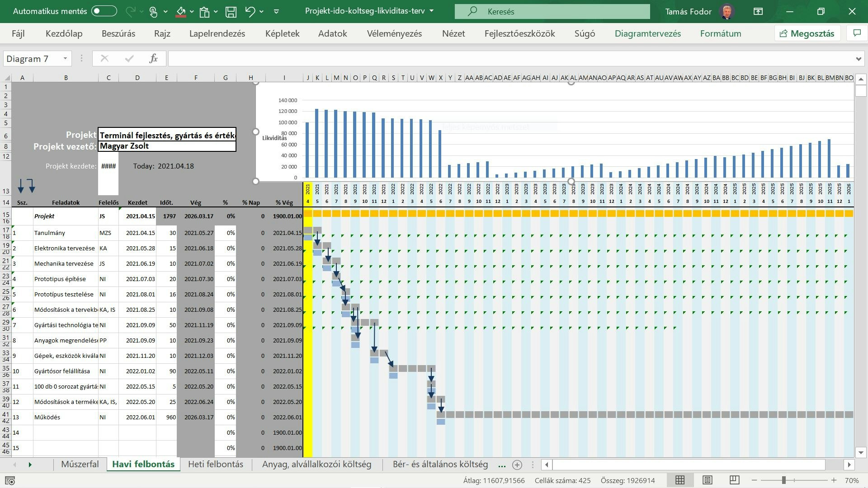
Task: Click the new sheet plus icon
Action: (x=517, y=465)
